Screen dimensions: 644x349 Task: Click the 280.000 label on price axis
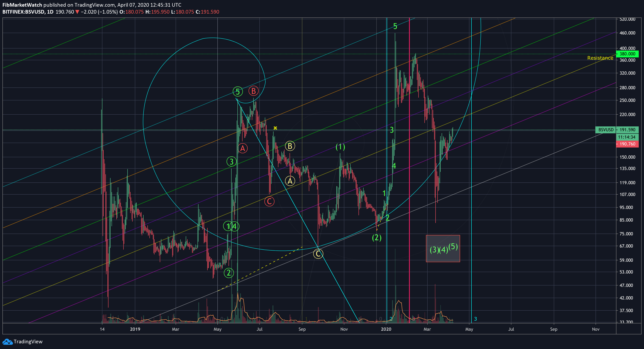(627, 88)
